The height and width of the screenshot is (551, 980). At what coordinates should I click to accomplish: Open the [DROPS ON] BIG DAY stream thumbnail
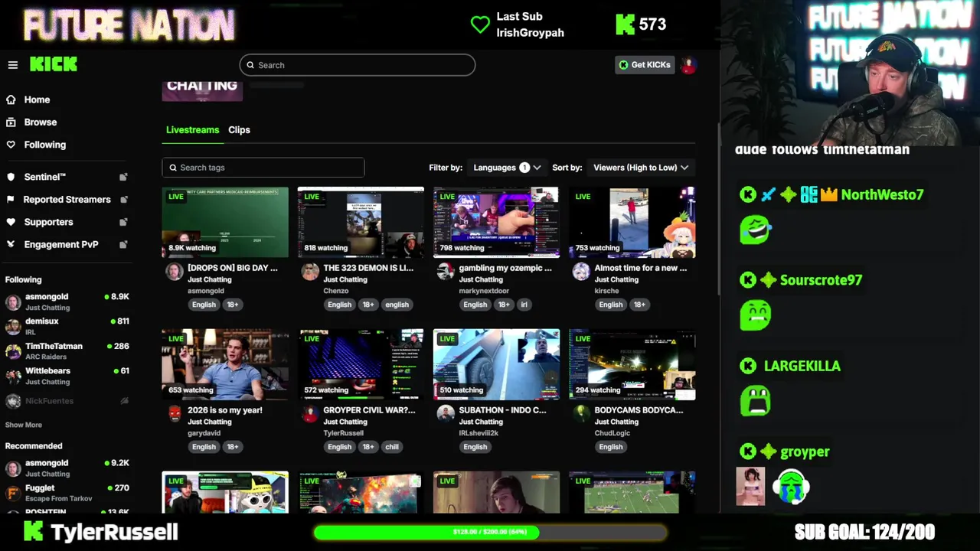(225, 222)
